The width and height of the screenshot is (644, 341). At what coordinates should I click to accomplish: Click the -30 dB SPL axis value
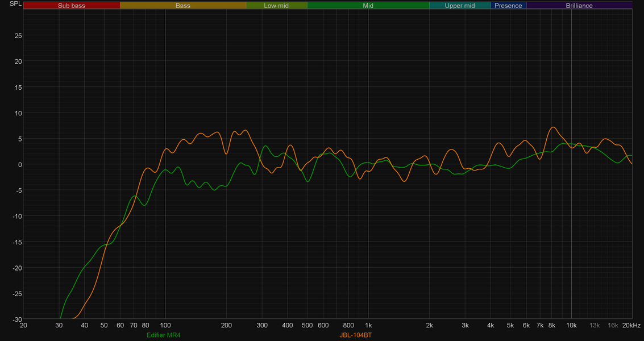(17, 319)
